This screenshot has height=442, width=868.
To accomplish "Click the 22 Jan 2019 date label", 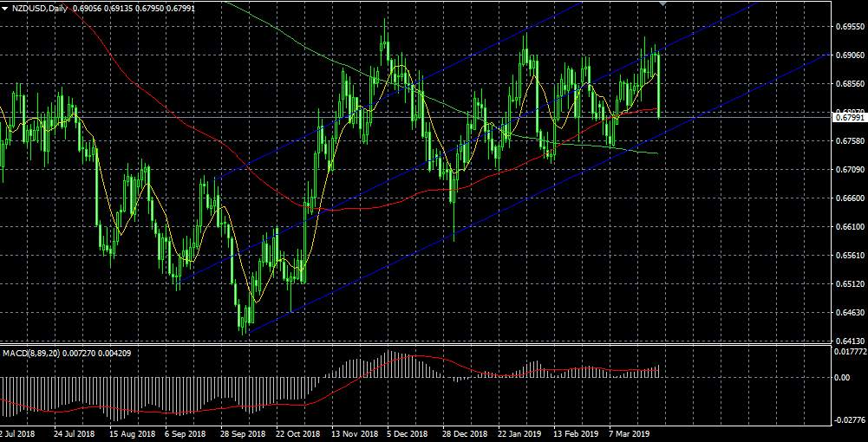I will pyautogui.click(x=519, y=434).
